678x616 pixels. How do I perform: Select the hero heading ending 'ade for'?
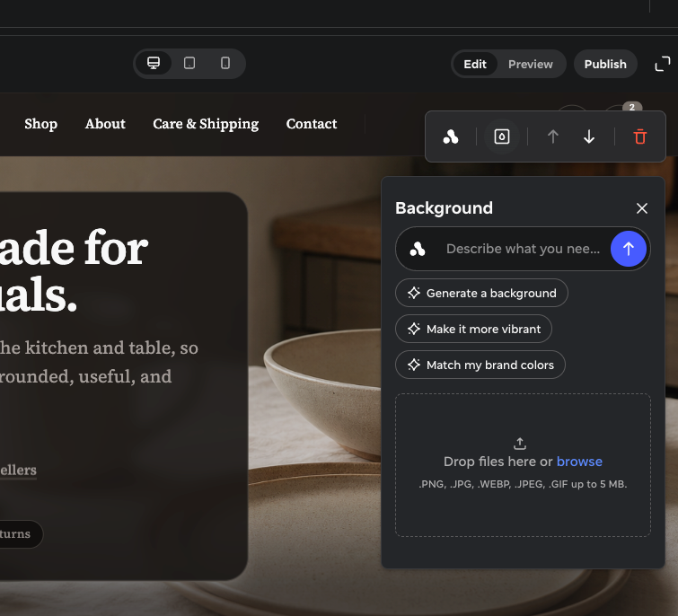click(74, 248)
